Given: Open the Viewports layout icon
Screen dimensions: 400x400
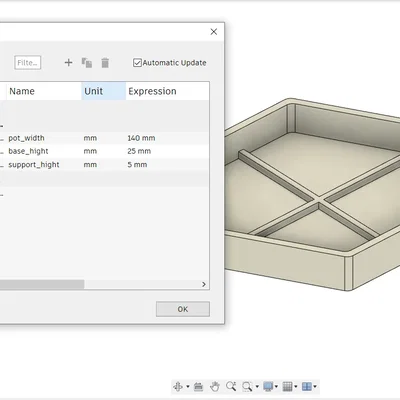Looking at the screenshot, I should click(x=307, y=387).
